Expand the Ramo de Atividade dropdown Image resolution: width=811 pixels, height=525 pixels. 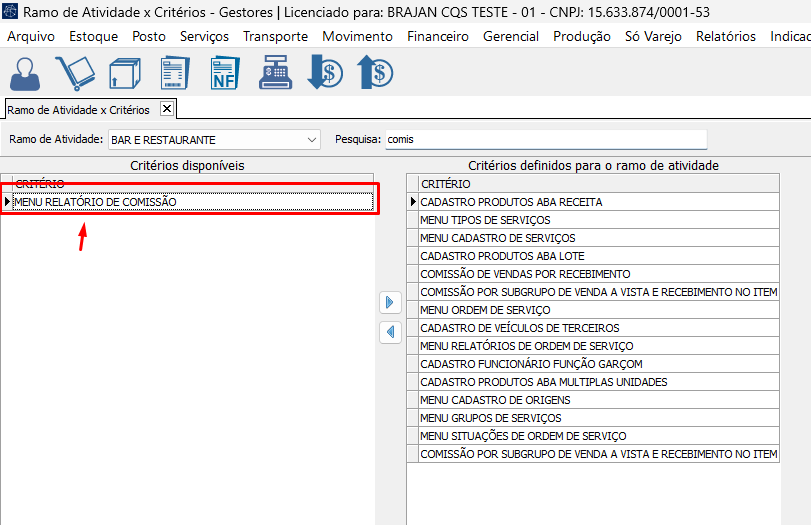tap(312, 140)
